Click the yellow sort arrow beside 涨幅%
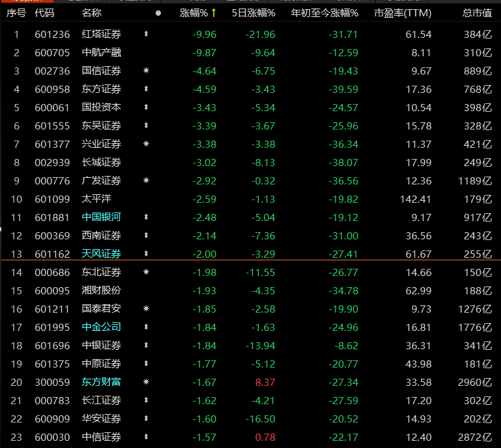The image size is (501, 448). pos(214,13)
